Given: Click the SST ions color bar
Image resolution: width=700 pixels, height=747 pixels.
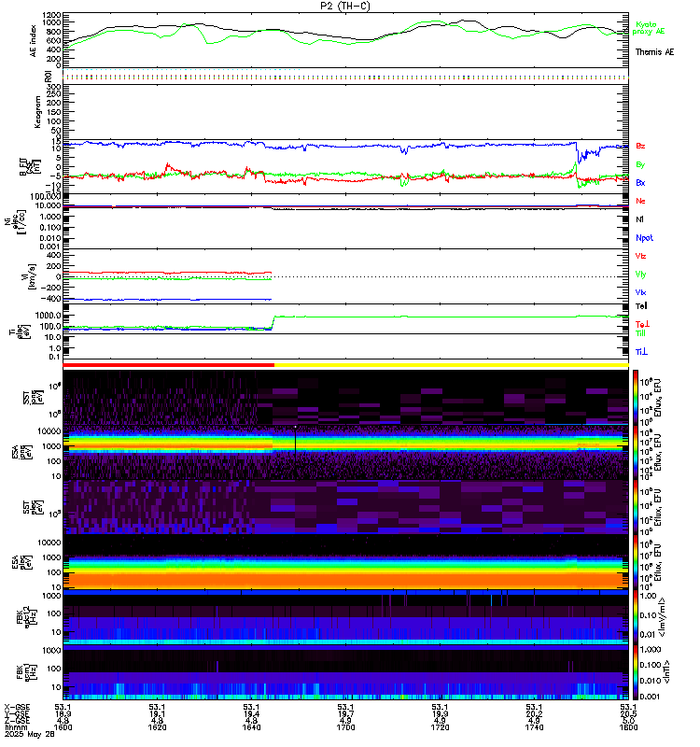Looking at the screenshot, I should [636, 396].
